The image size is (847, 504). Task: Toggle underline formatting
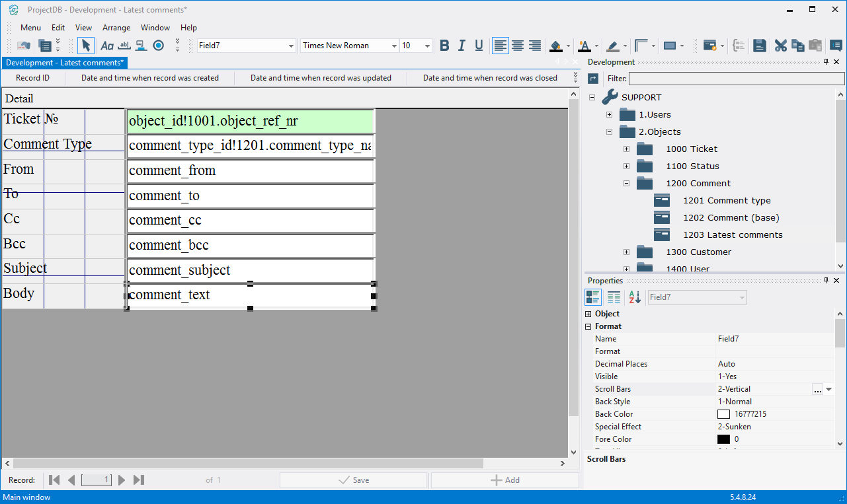click(x=479, y=46)
